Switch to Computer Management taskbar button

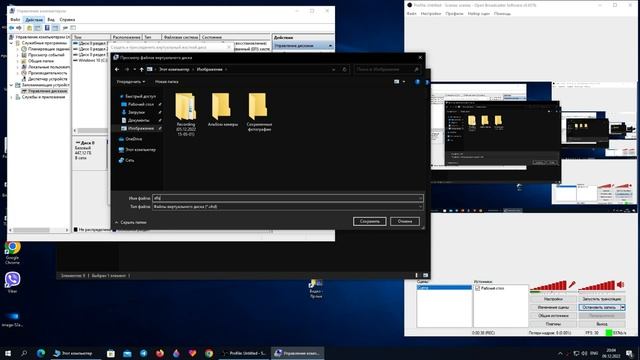(298, 353)
